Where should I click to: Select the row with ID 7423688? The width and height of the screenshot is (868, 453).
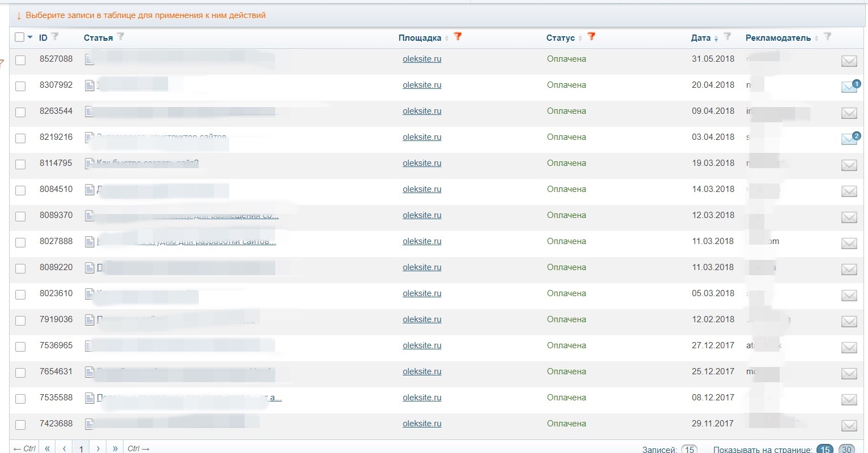coord(20,425)
